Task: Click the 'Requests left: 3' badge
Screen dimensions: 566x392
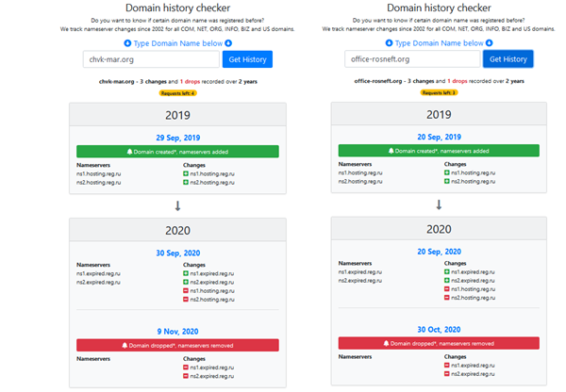Action: pos(439,93)
